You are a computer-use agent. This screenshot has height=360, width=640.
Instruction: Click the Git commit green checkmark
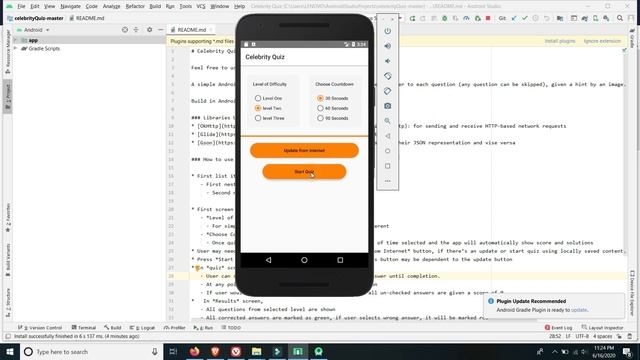(x=525, y=18)
